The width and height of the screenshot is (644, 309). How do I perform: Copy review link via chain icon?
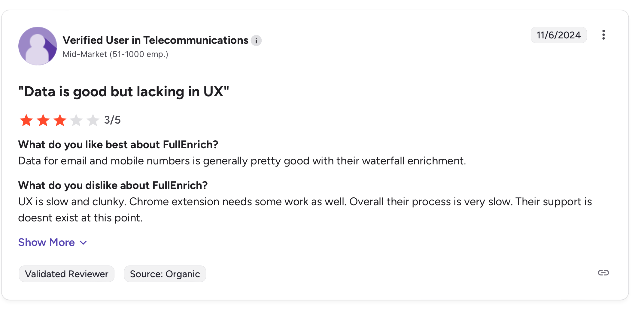603,273
